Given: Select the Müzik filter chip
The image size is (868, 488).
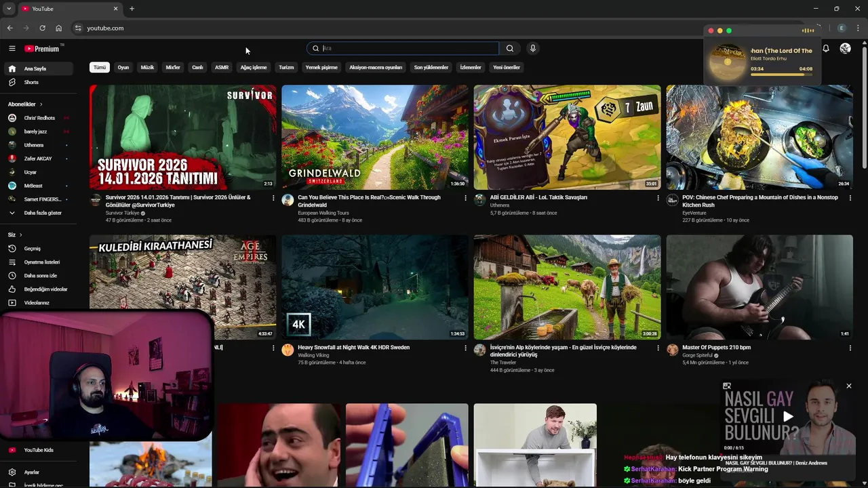Looking at the screenshot, I should (147, 67).
